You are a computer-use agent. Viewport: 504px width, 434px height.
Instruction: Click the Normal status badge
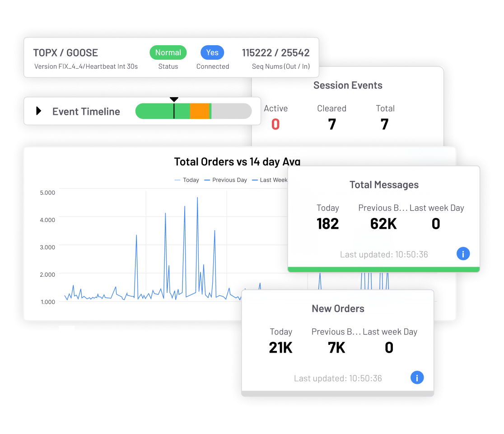pos(168,52)
